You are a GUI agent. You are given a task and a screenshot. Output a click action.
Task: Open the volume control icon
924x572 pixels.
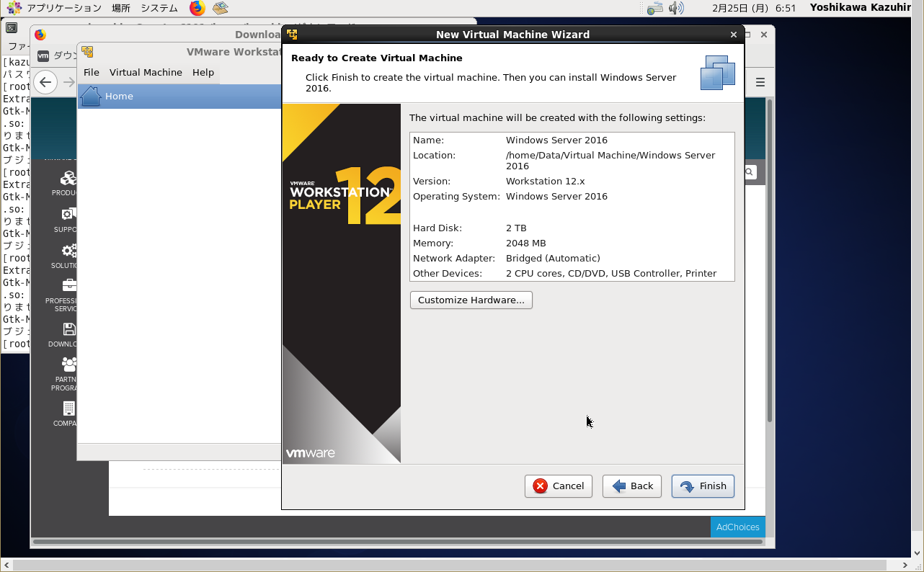(x=675, y=8)
